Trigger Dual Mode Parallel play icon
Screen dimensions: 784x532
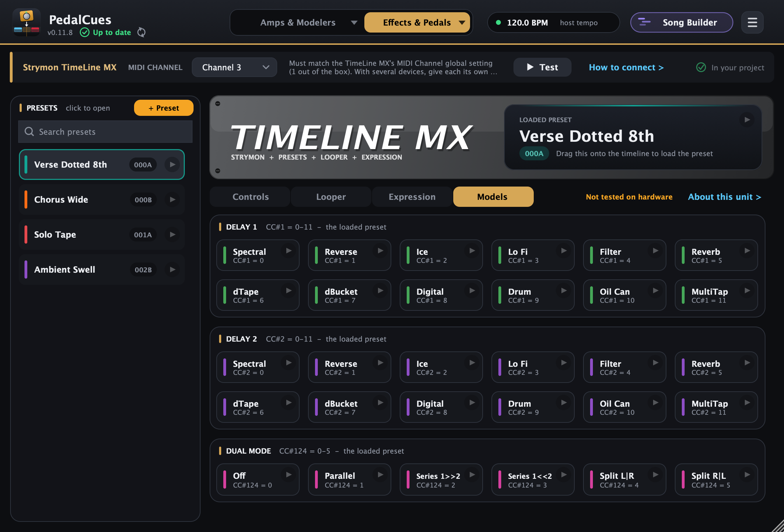pyautogui.click(x=380, y=475)
